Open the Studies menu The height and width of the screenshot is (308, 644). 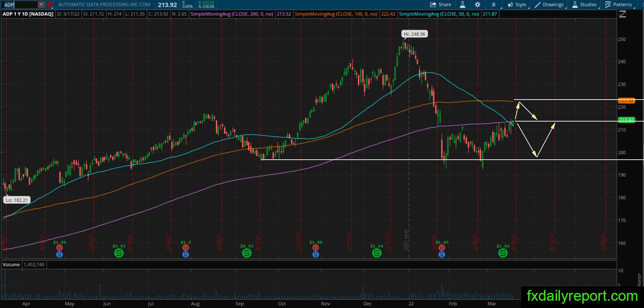tap(585, 4)
